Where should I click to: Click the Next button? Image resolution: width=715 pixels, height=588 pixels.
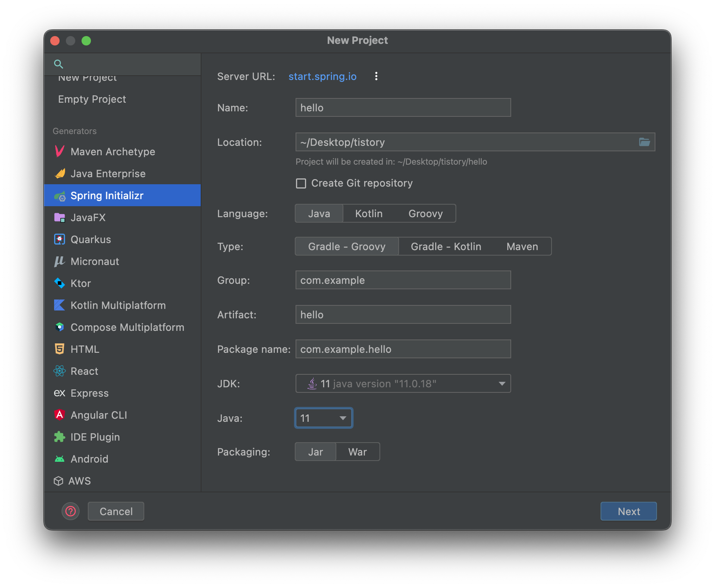[628, 511]
